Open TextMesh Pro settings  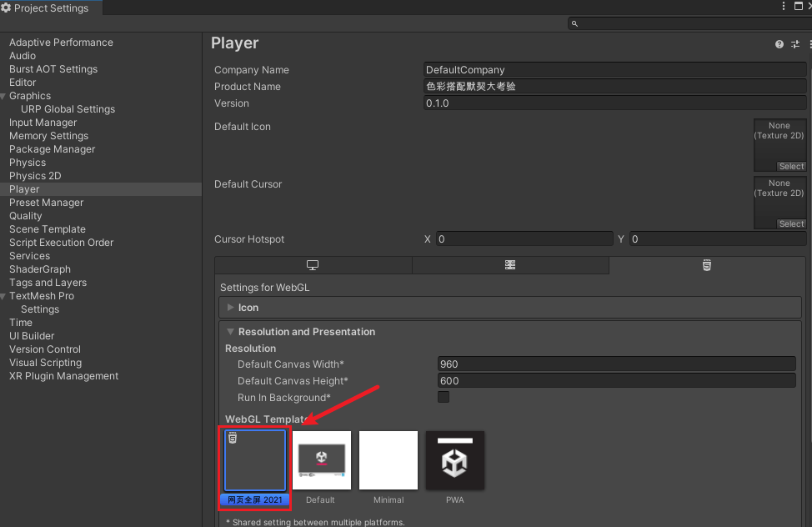(x=42, y=296)
